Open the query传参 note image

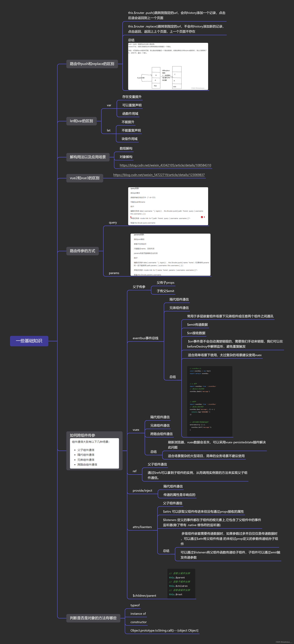[168, 206]
